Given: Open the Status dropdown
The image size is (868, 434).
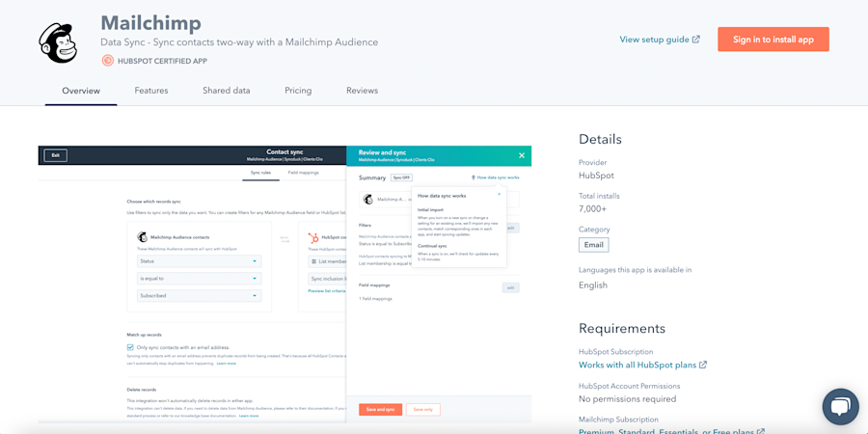Looking at the screenshot, I should (200, 260).
